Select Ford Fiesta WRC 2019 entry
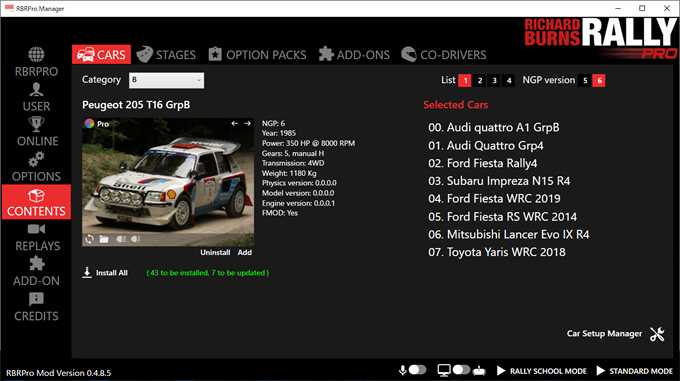 (x=494, y=199)
